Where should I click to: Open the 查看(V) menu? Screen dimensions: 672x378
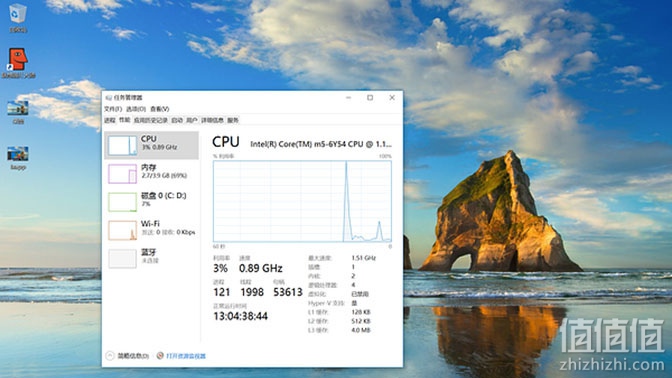pyautogui.click(x=159, y=109)
